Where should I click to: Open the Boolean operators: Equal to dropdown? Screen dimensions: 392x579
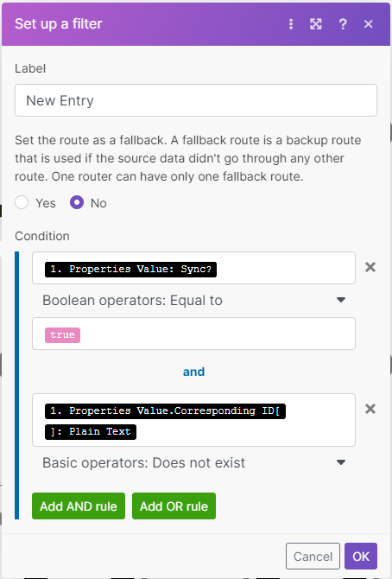point(193,300)
